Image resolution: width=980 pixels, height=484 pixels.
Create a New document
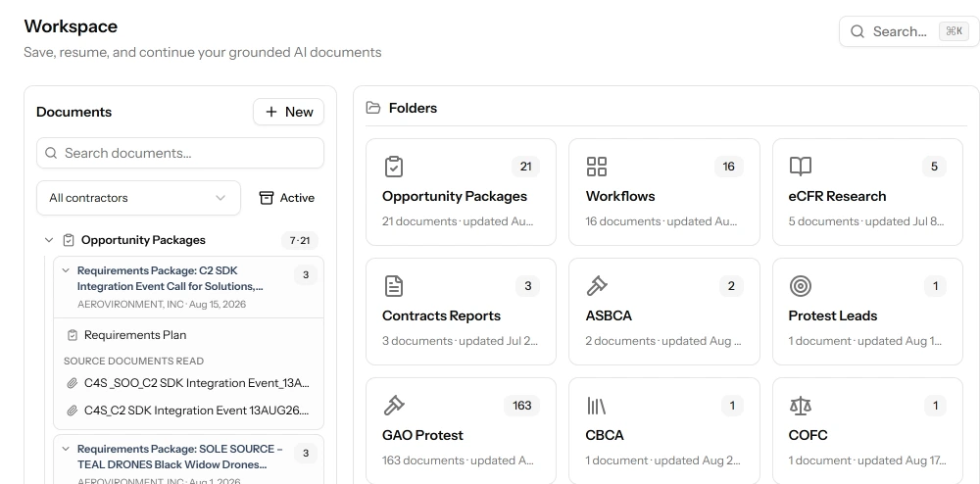(289, 112)
